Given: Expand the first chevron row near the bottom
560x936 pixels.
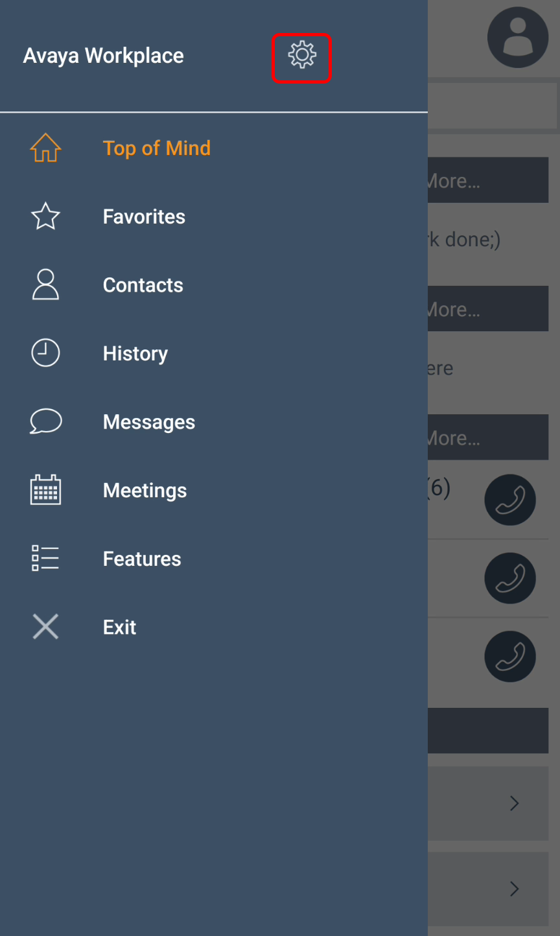Looking at the screenshot, I should click(514, 803).
